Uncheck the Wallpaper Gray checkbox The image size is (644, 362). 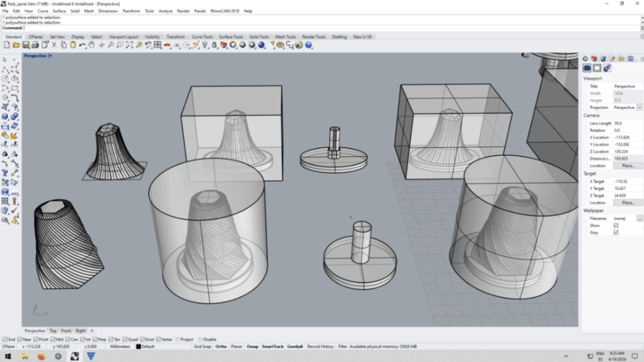click(x=616, y=233)
